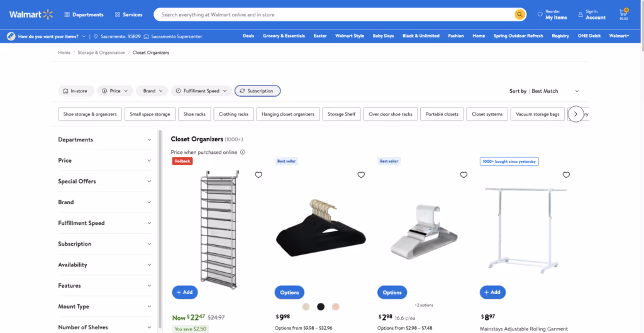Add the over-door shoe rack to cart
Image resolution: width=644 pixels, height=333 pixels.
(185, 292)
